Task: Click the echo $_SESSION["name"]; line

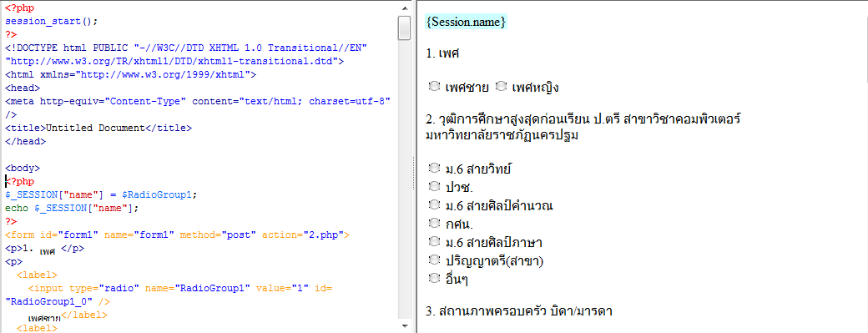Action: click(72, 208)
